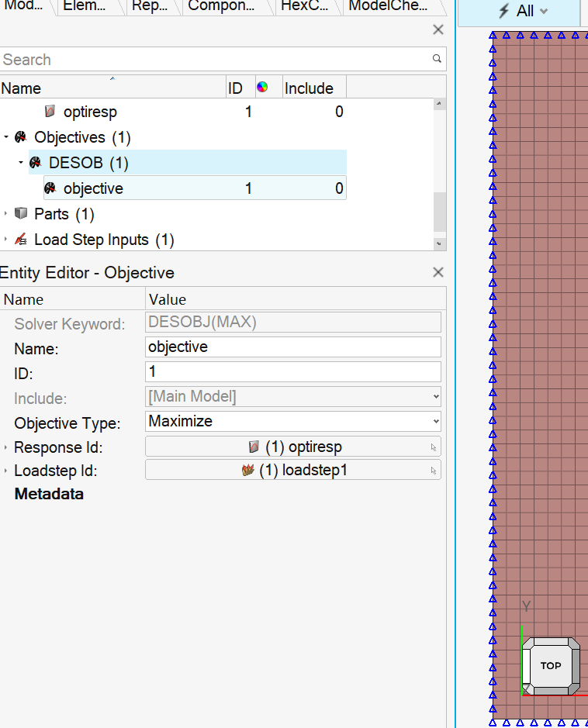Collapse the Objectives (1) folder
Viewport: 588px width, 728px height.
click(x=6, y=137)
